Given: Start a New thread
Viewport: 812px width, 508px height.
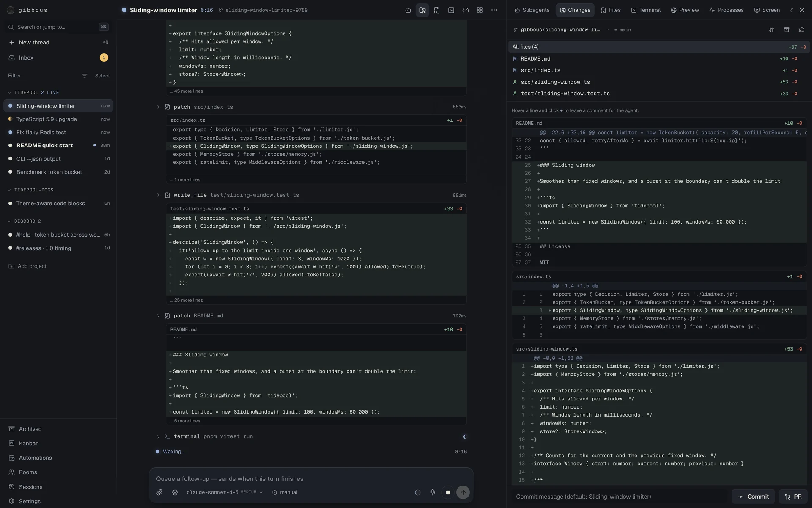Looking at the screenshot, I should click(58, 42).
